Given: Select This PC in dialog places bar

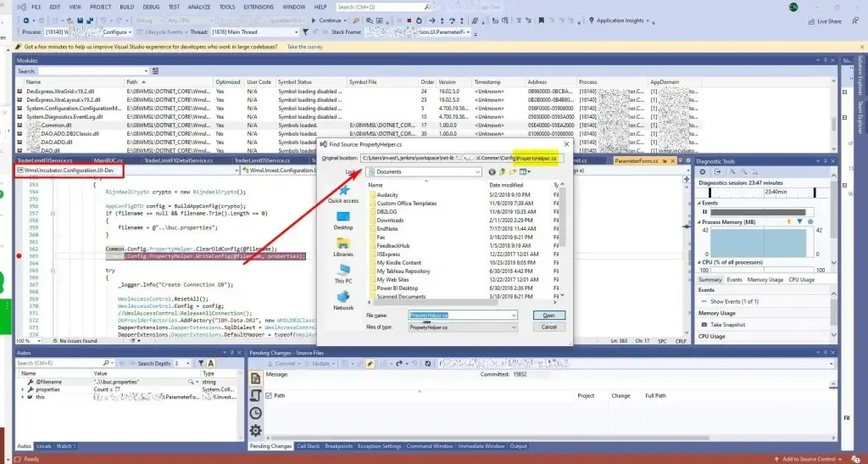Looking at the screenshot, I should click(343, 274).
